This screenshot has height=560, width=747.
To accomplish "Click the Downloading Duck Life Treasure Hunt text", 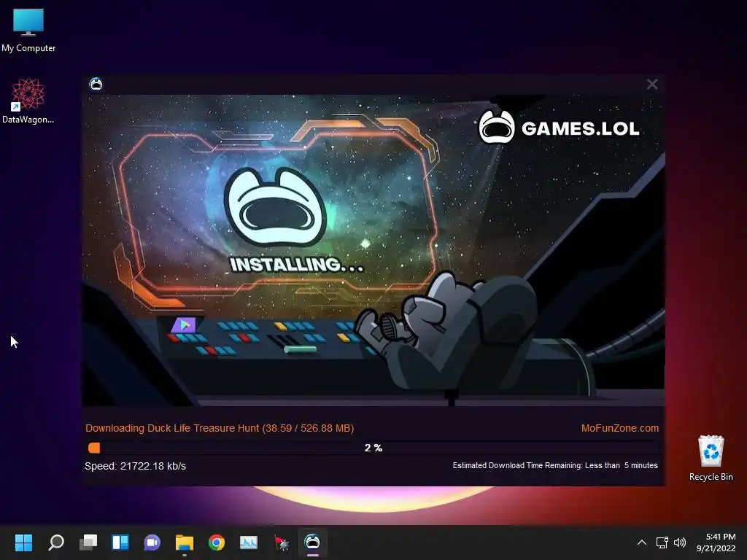I will 220,428.
